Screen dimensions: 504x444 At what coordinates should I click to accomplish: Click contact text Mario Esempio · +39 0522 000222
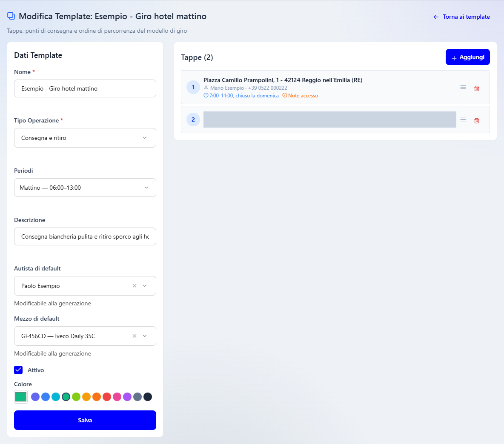pos(249,88)
